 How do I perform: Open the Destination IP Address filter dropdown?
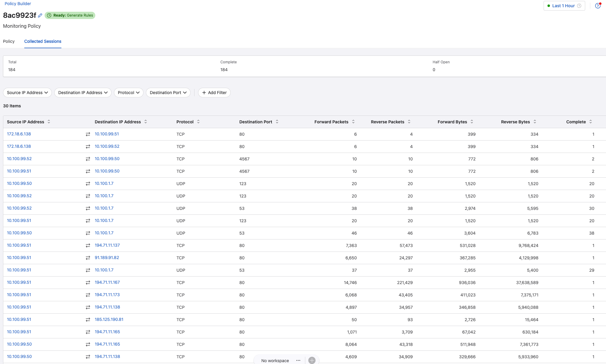(x=83, y=93)
